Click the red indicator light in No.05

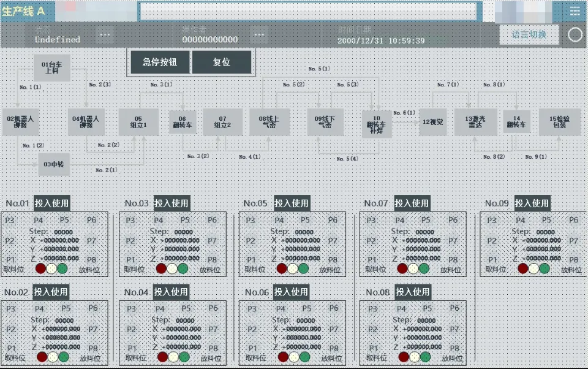(282, 268)
